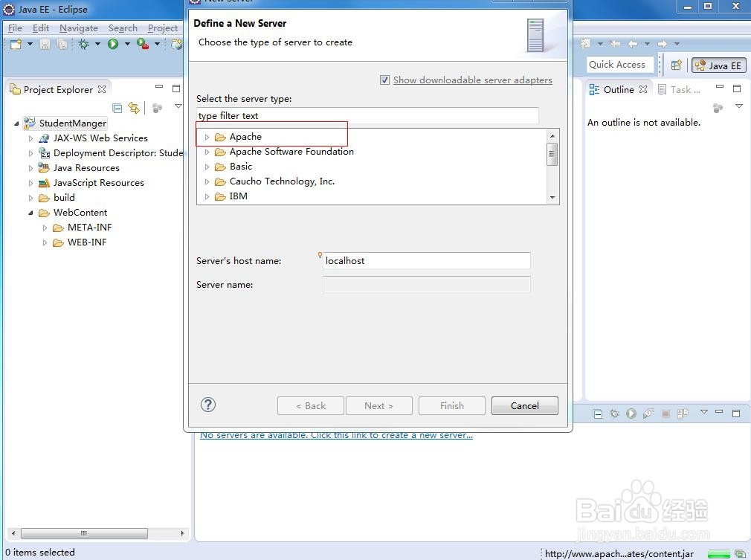This screenshot has width=751, height=560.
Task: Switch to the Task list tab
Action: click(679, 89)
